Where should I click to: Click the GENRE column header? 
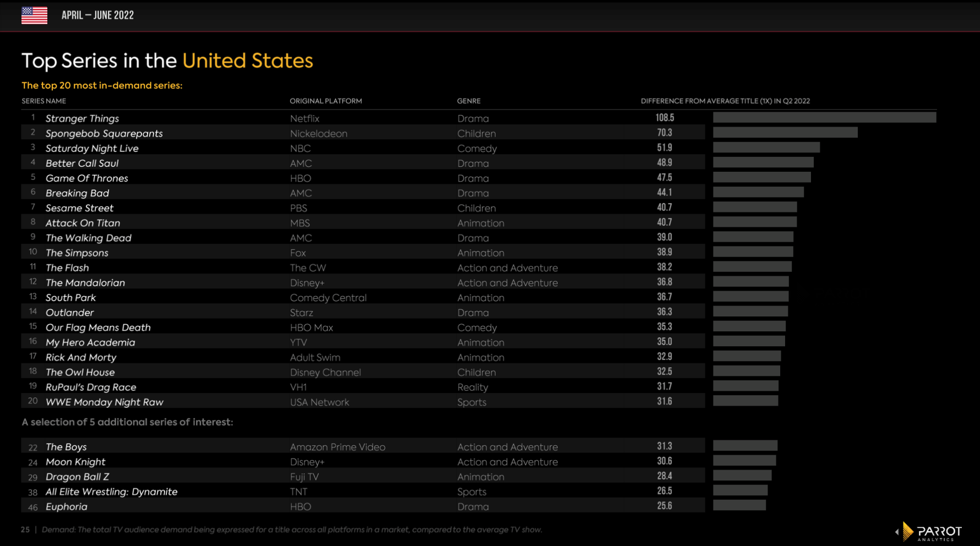click(x=469, y=101)
